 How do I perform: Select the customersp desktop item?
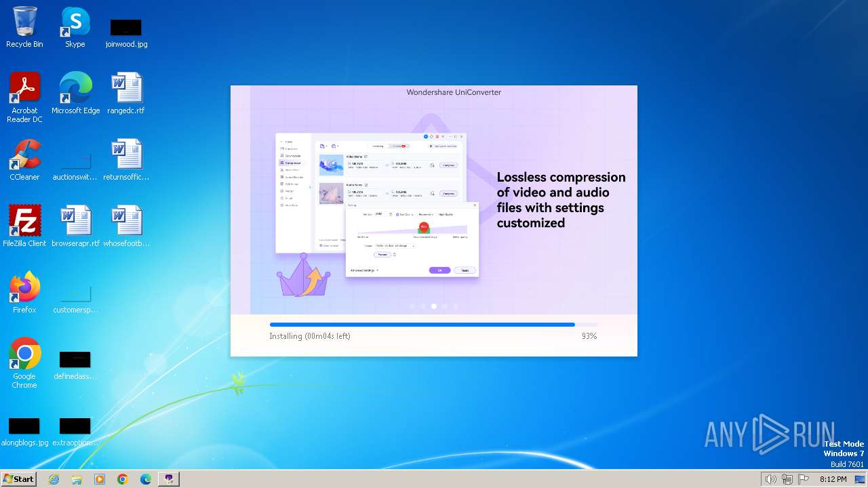[75, 300]
